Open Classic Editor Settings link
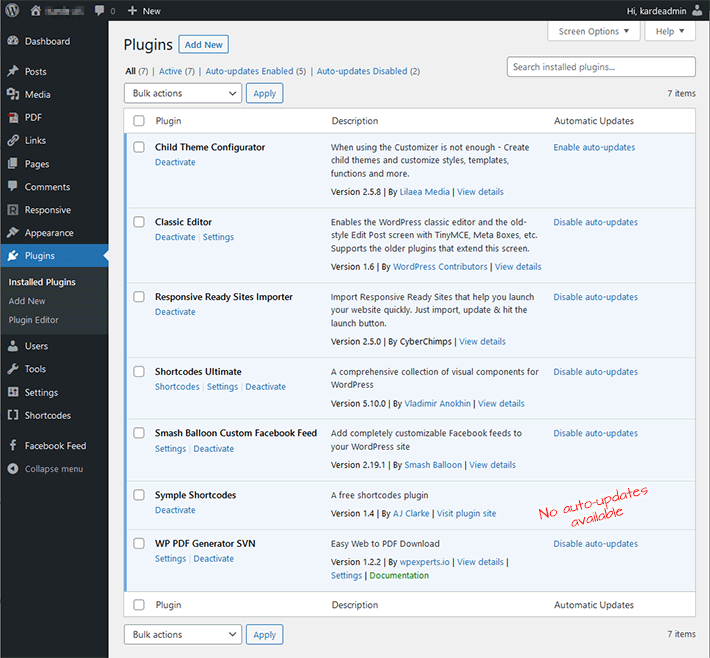 218,237
